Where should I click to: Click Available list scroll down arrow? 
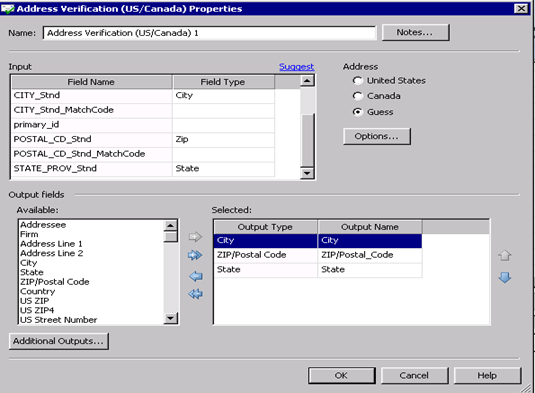click(170, 318)
